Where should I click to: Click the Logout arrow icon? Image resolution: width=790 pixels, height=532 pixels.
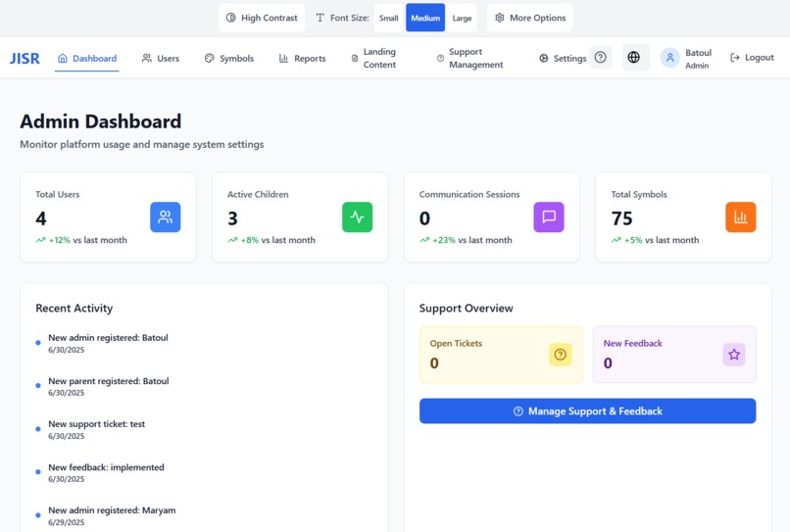[x=735, y=58]
